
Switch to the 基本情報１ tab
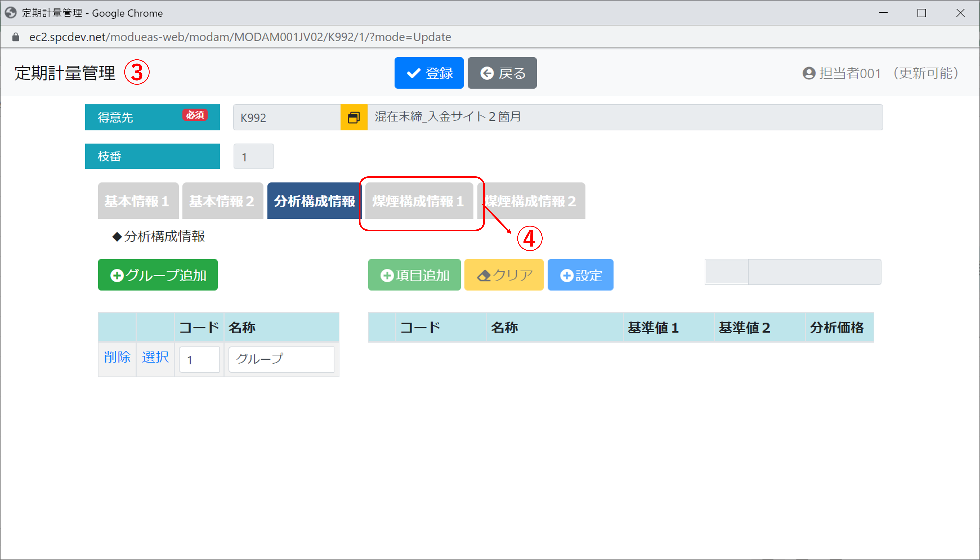pyautogui.click(x=138, y=201)
